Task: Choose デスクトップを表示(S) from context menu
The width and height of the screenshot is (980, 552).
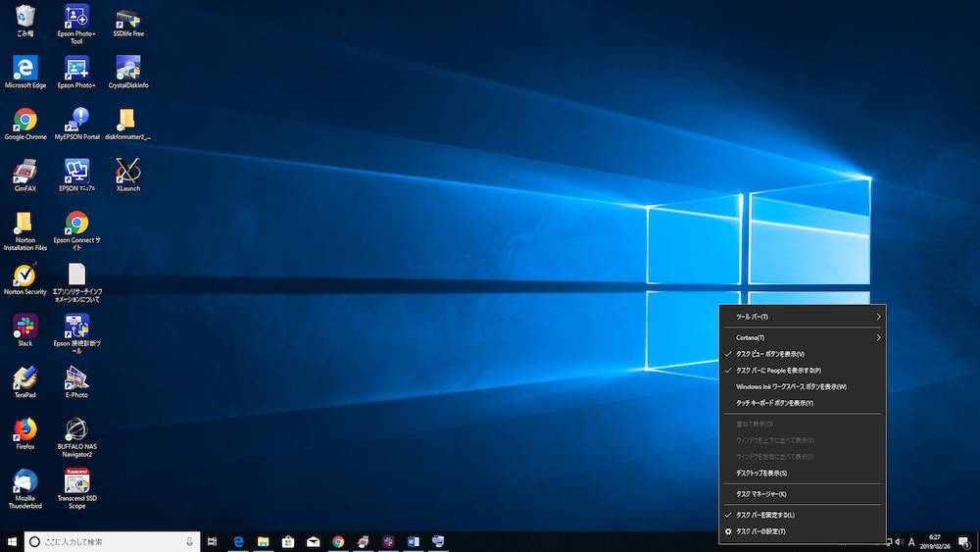Action: [803, 474]
